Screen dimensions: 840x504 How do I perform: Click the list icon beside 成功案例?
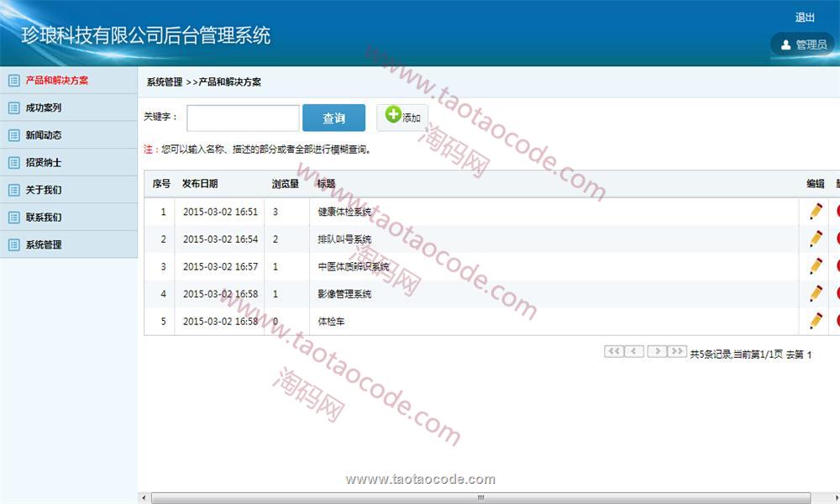tap(13, 108)
